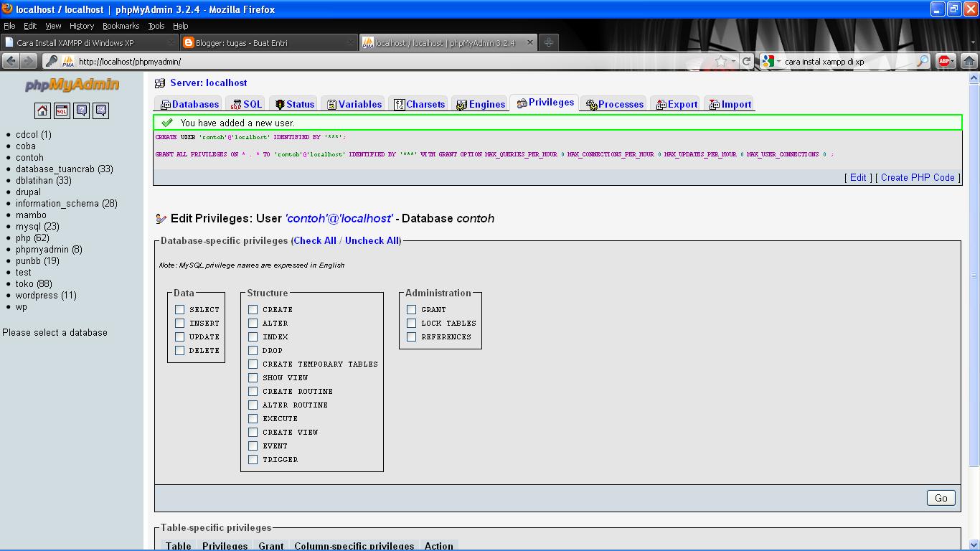Click the Go button to apply privileges
Screen dimensions: 980x551
[940, 497]
